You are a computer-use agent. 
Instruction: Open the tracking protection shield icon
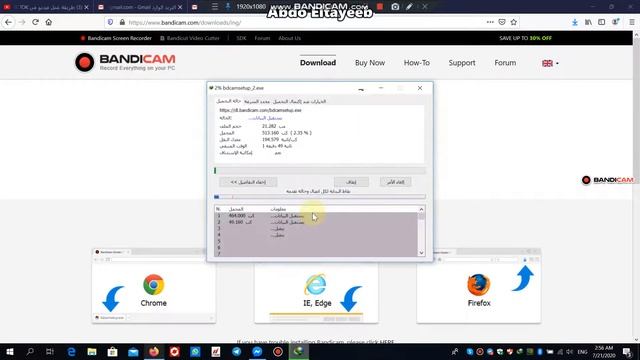110,22
